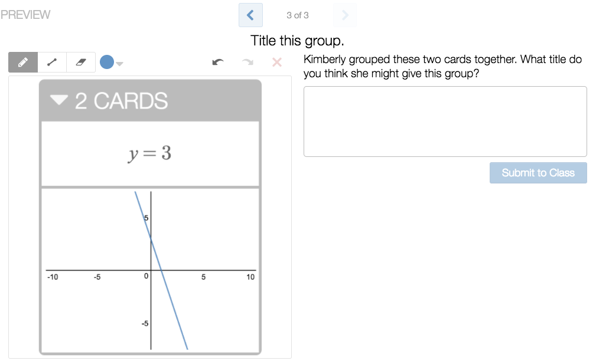Clear the sketch with the red X
This screenshot has height=364, width=596.
(276, 62)
